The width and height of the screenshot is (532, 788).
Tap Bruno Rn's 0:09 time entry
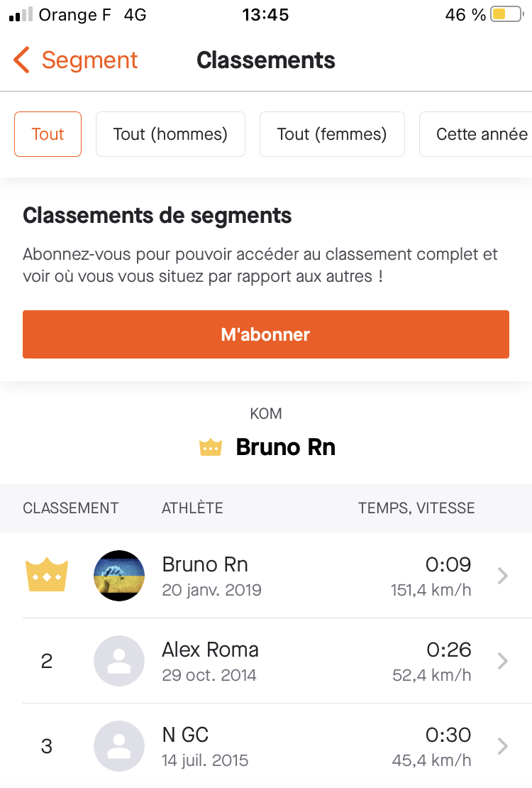[x=448, y=564]
